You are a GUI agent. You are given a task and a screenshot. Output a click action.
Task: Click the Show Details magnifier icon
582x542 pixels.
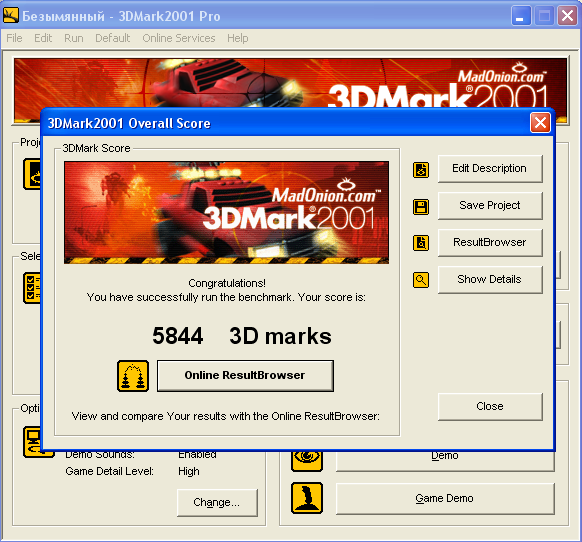click(421, 280)
